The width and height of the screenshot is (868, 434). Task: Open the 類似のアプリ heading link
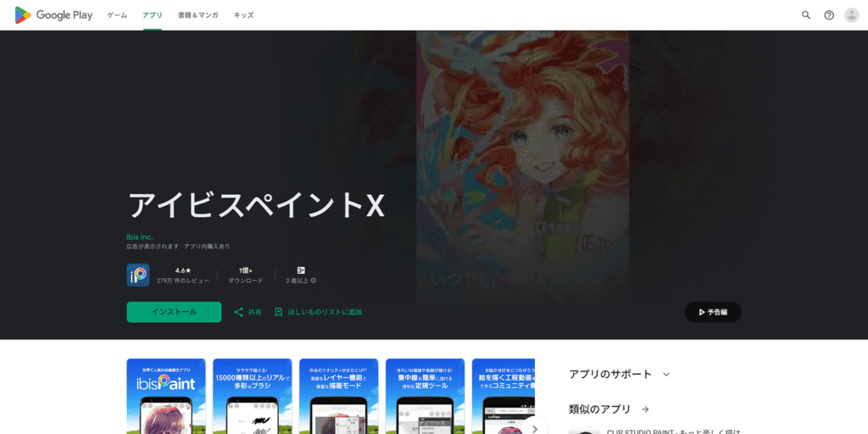pyautogui.click(x=599, y=409)
